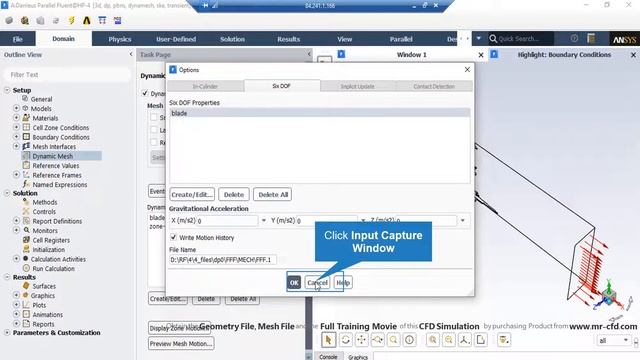Viewport: 640px width, 360px height.
Task: Click the gray sphere icon in top toolbar
Action: (x=9, y=20)
